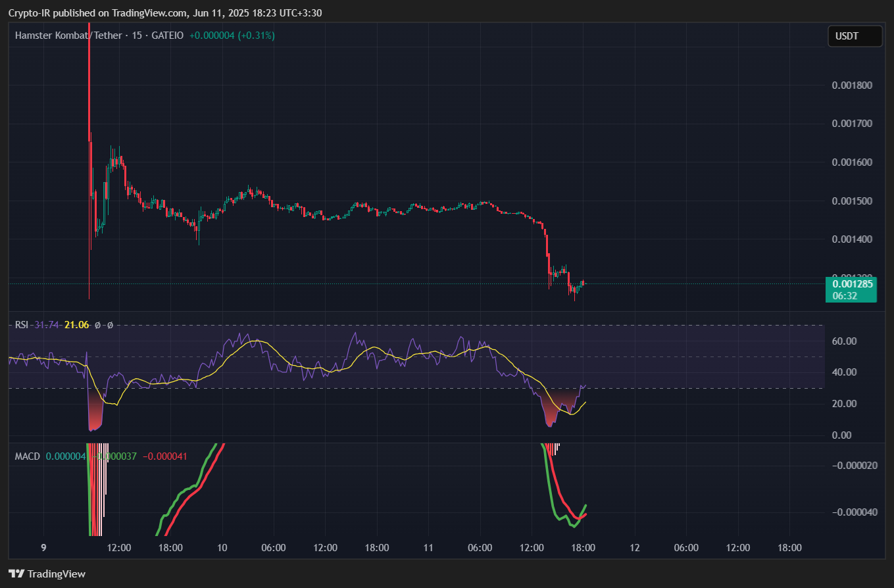The image size is (894, 588).
Task: Click date 10 on the time axis
Action: [x=222, y=548]
